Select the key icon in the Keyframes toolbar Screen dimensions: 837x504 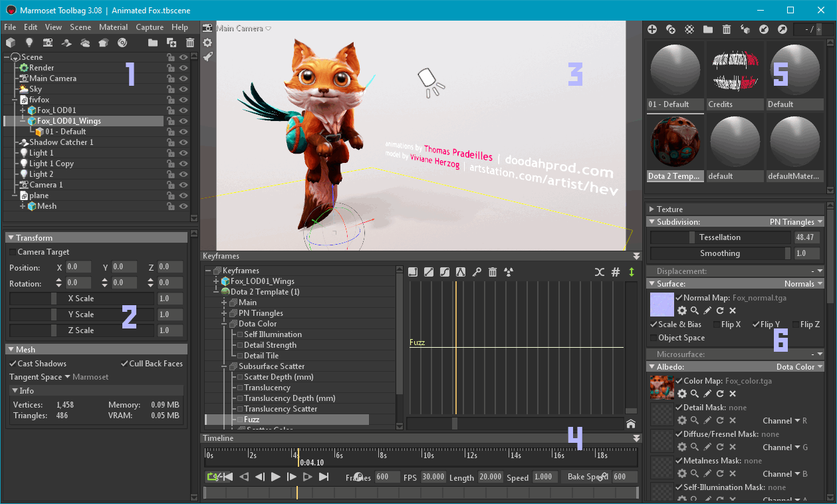477,272
